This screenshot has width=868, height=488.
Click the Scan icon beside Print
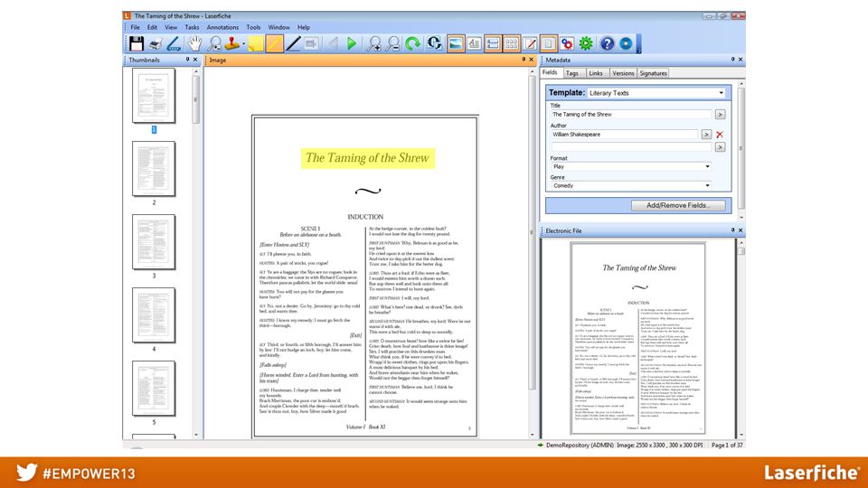pos(174,43)
